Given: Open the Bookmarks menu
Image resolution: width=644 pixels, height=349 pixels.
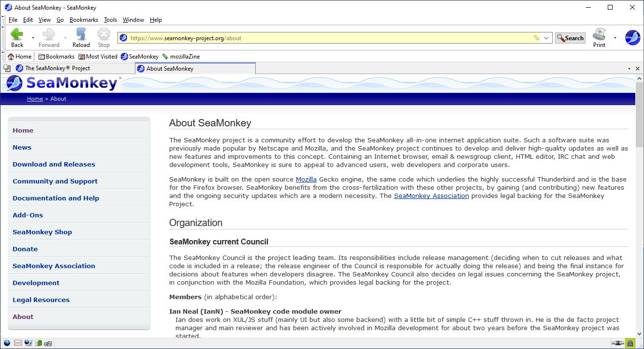Looking at the screenshot, I should [84, 20].
